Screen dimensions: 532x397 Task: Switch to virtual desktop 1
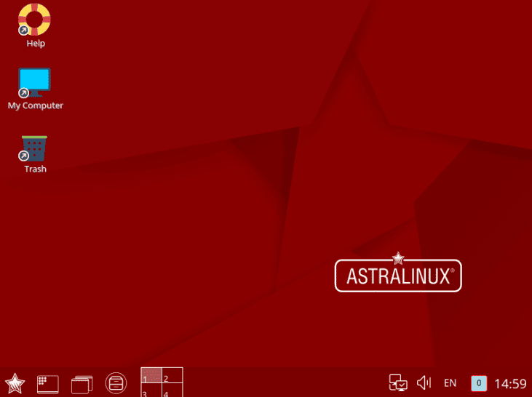[x=151, y=376]
